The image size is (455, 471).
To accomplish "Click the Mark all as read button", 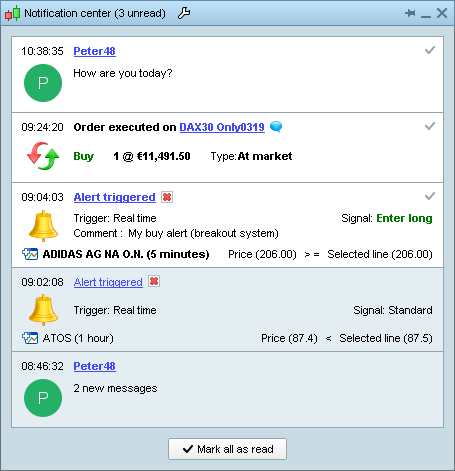I will (x=227, y=449).
